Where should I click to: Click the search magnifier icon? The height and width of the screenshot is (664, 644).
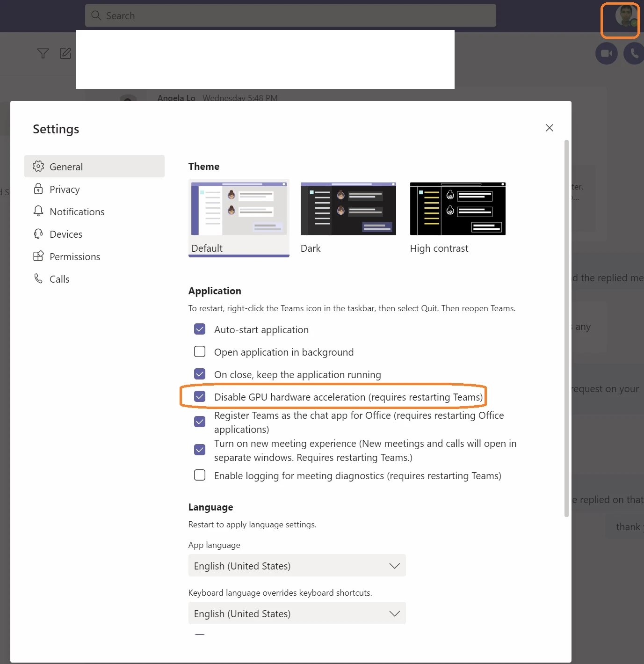[x=96, y=15]
